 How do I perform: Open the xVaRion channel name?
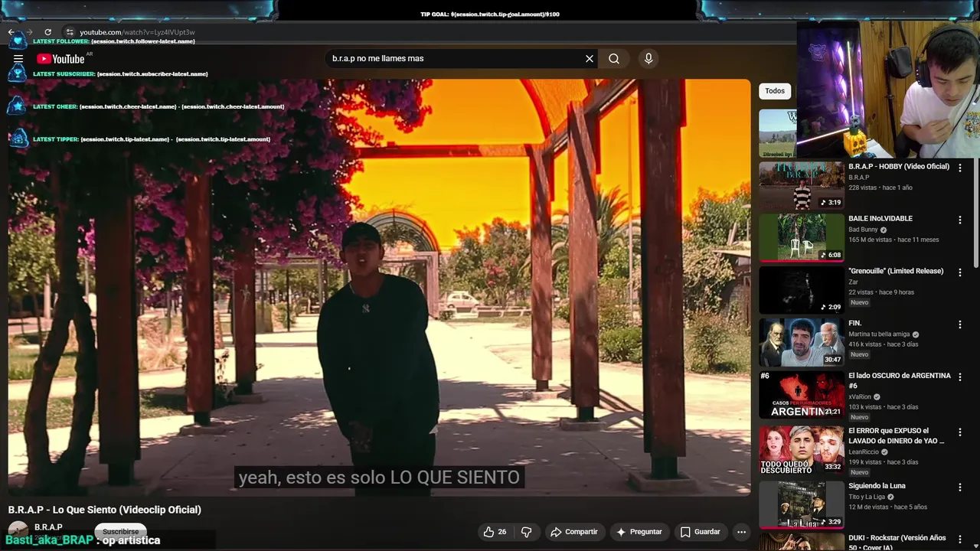860,396
